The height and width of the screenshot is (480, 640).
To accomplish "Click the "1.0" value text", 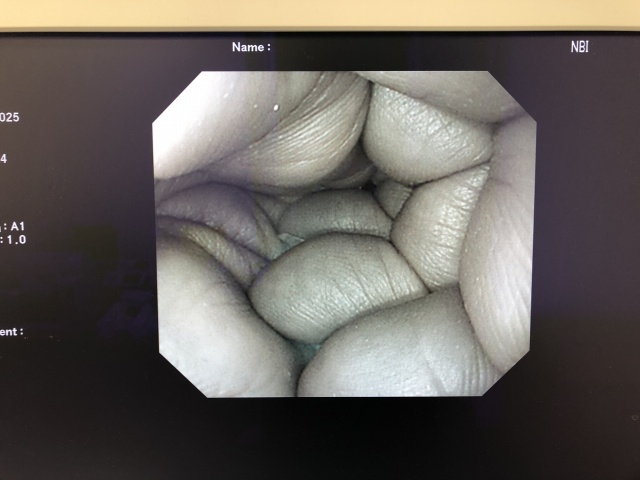I will click(16, 240).
